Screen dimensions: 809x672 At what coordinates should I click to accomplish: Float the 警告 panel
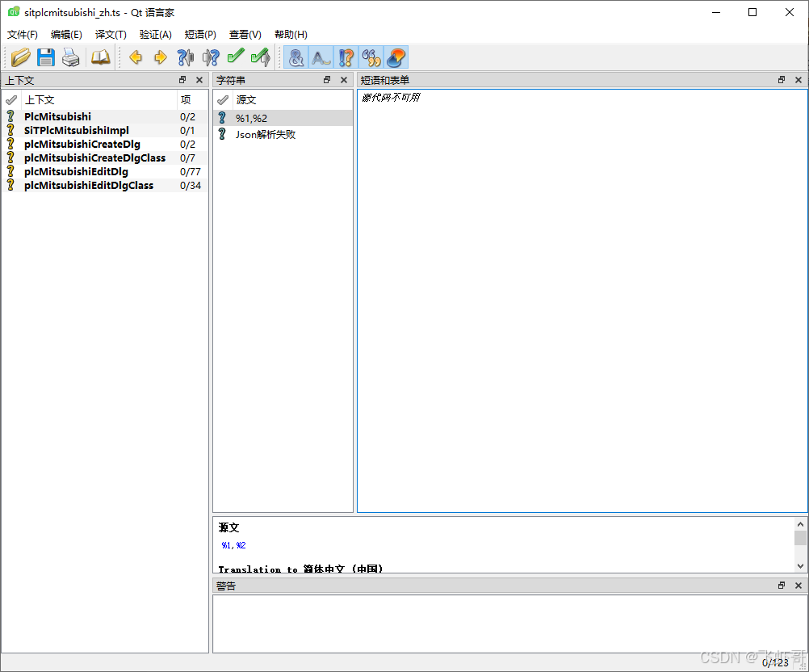(x=781, y=586)
